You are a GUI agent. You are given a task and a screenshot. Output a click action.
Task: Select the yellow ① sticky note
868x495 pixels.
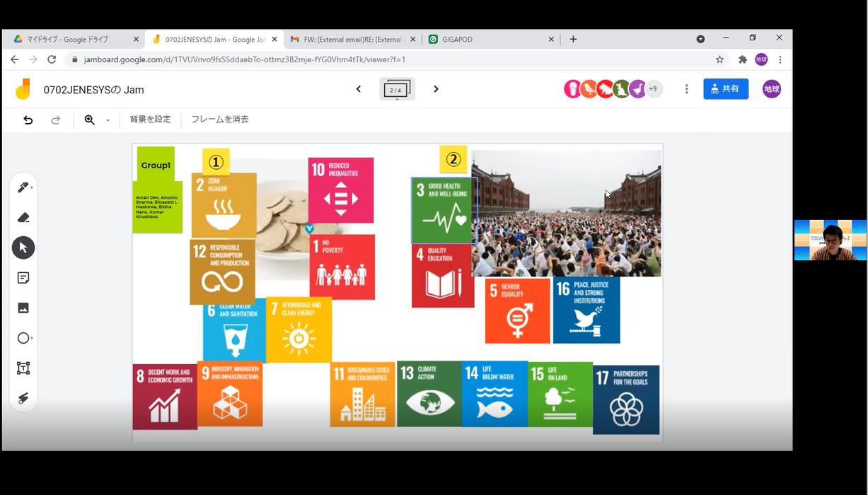(x=216, y=161)
